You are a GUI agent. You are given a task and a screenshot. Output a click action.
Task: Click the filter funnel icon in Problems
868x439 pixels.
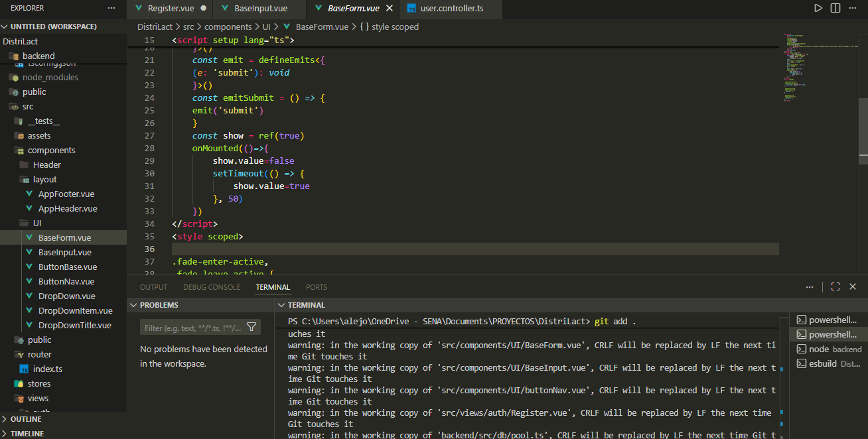coord(252,327)
